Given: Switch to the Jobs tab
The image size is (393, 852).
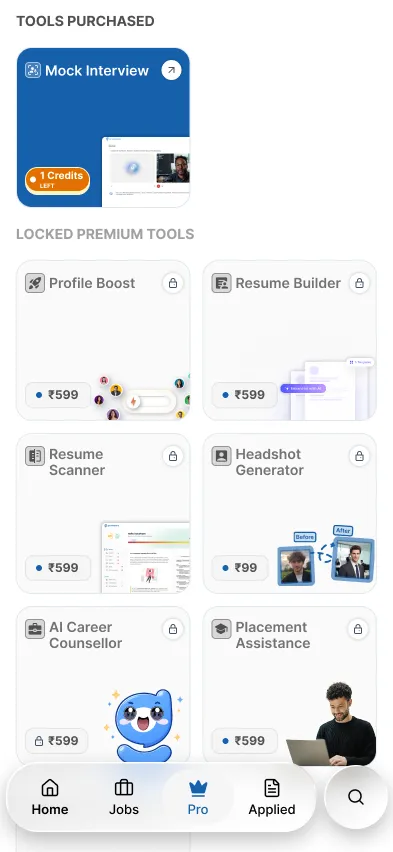Looking at the screenshot, I should pyautogui.click(x=124, y=797).
